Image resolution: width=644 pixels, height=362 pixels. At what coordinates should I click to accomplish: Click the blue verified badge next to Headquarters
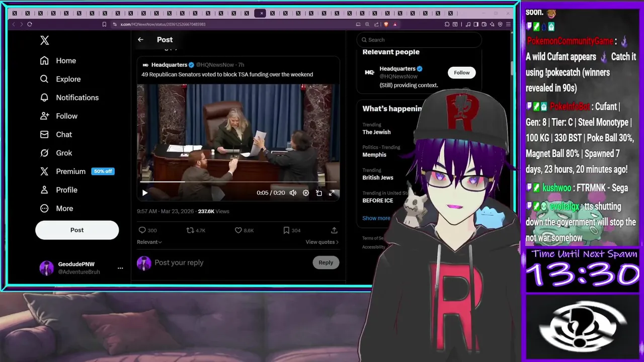[x=191, y=65]
